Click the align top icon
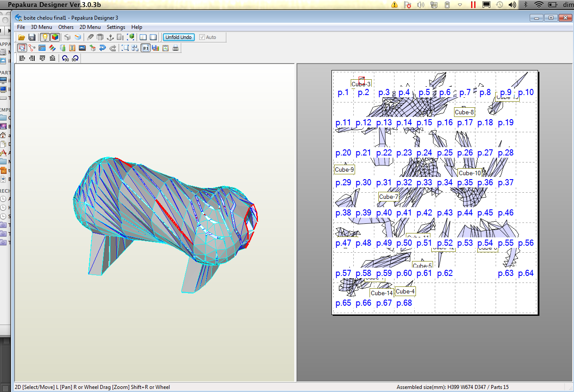 [x=42, y=58]
